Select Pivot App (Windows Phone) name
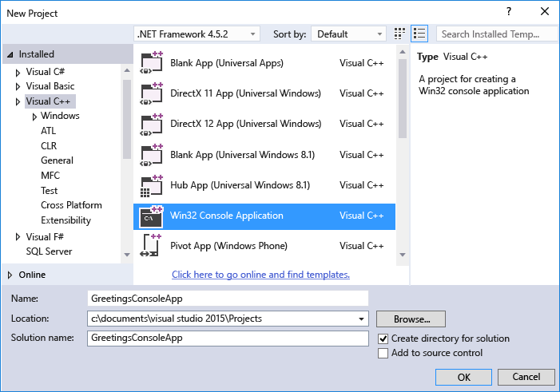The width and height of the screenshot is (560, 392). (x=228, y=246)
